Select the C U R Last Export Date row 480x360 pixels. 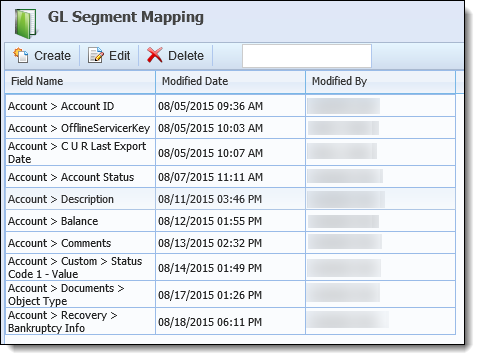tap(230, 152)
